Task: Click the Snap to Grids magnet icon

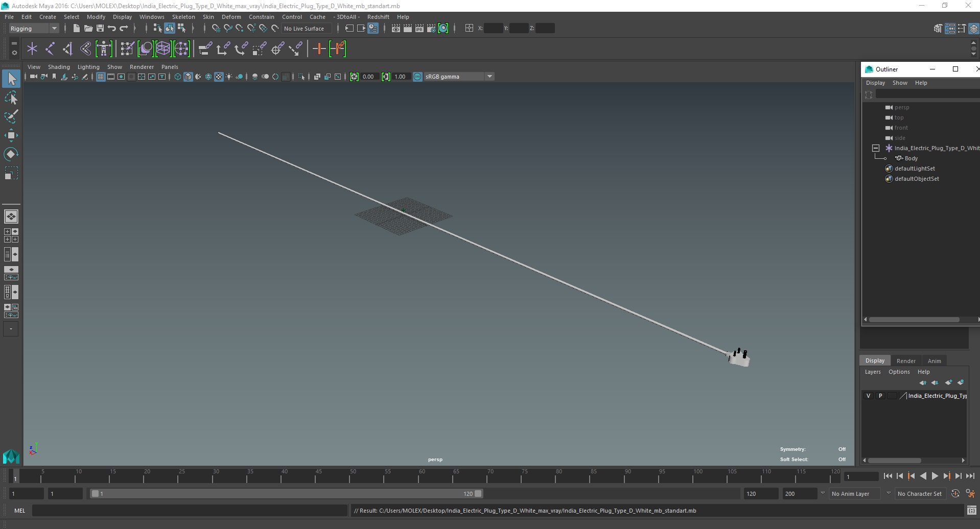Action: pos(216,29)
